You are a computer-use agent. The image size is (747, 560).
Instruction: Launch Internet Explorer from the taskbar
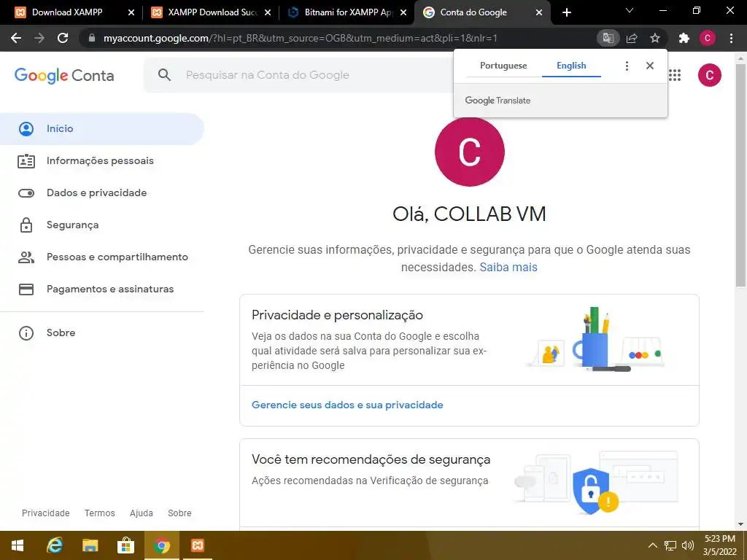tap(54, 545)
